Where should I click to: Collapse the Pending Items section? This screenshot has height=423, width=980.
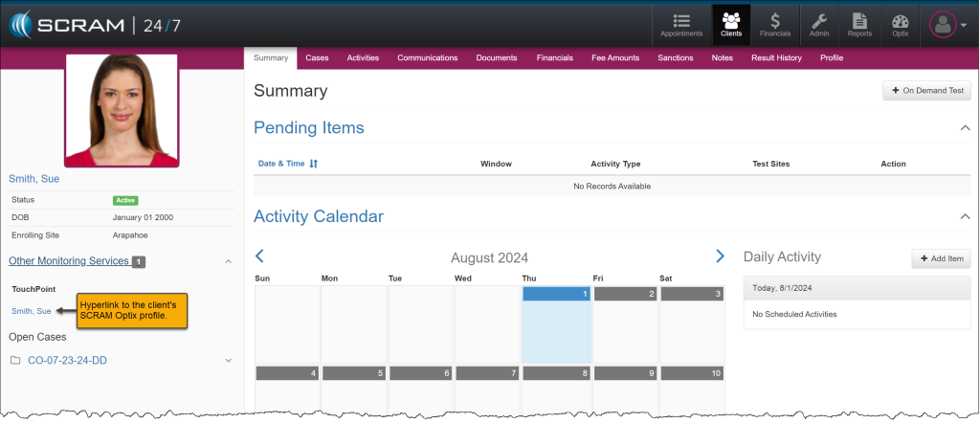(964, 127)
